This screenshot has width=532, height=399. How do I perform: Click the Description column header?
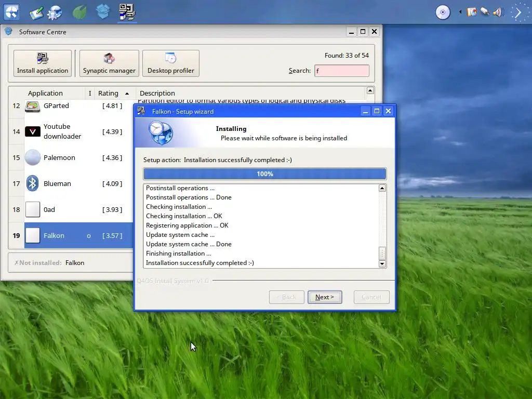click(x=157, y=93)
